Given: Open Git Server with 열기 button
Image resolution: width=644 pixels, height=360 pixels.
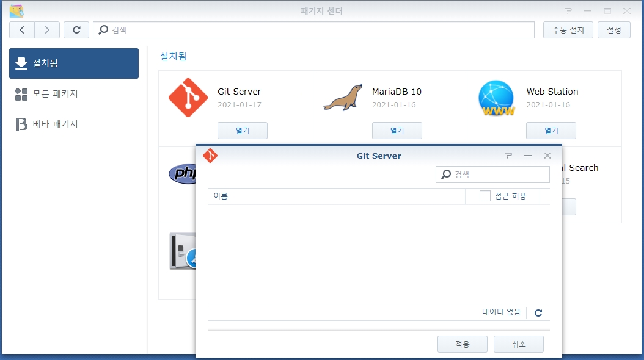Looking at the screenshot, I should 243,131.
